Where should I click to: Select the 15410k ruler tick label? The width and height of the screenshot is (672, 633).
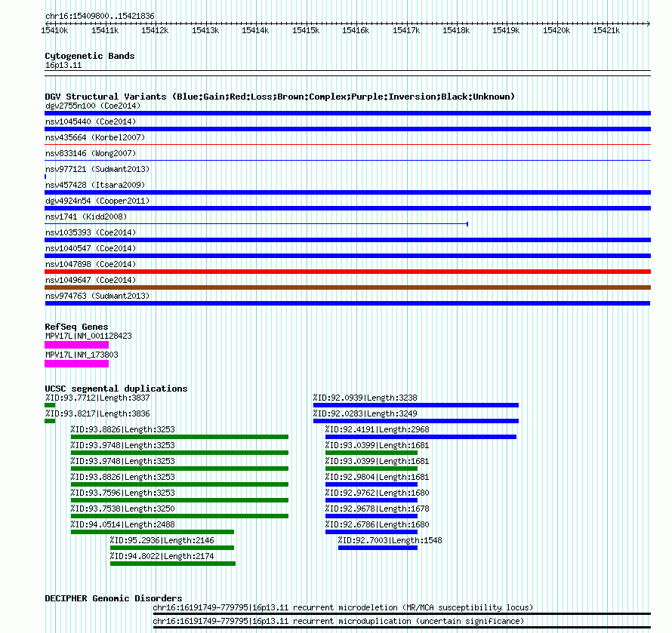pyautogui.click(x=54, y=30)
